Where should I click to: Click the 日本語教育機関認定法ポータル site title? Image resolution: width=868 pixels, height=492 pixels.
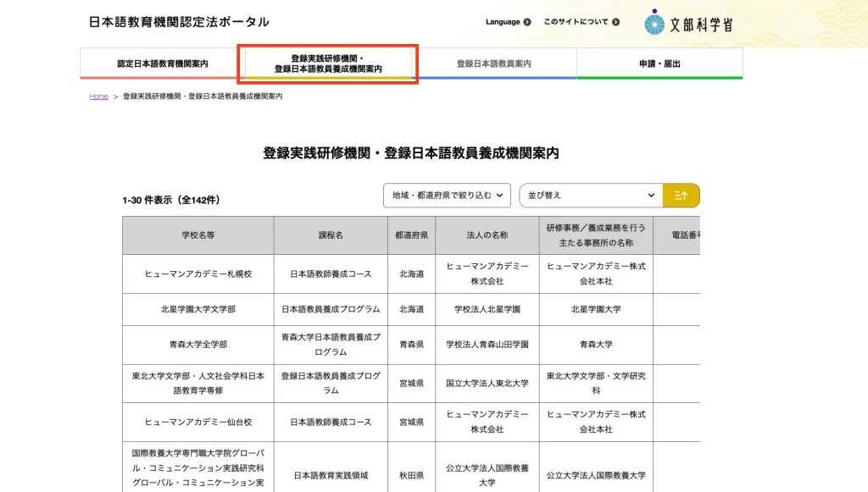178,23
